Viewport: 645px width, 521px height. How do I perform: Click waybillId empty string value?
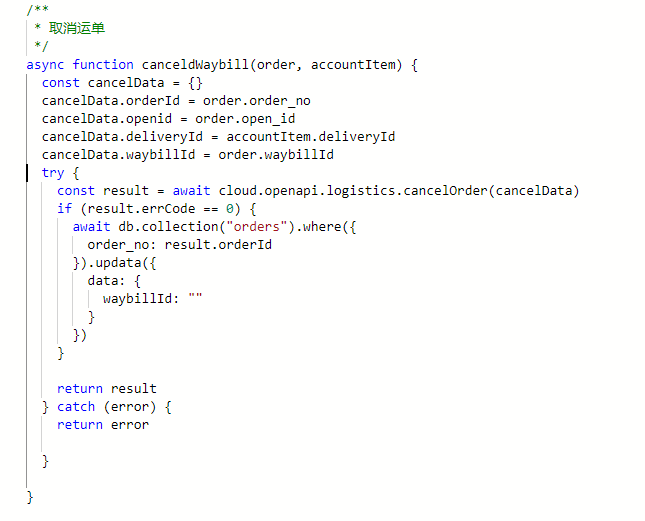(195, 298)
